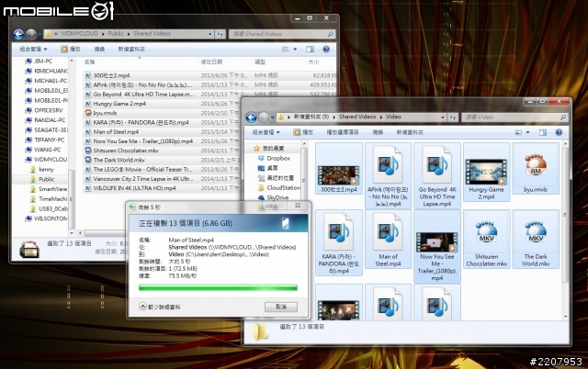
Task: Select OFFICESRV computer in tree
Action: pyautogui.click(x=44, y=110)
